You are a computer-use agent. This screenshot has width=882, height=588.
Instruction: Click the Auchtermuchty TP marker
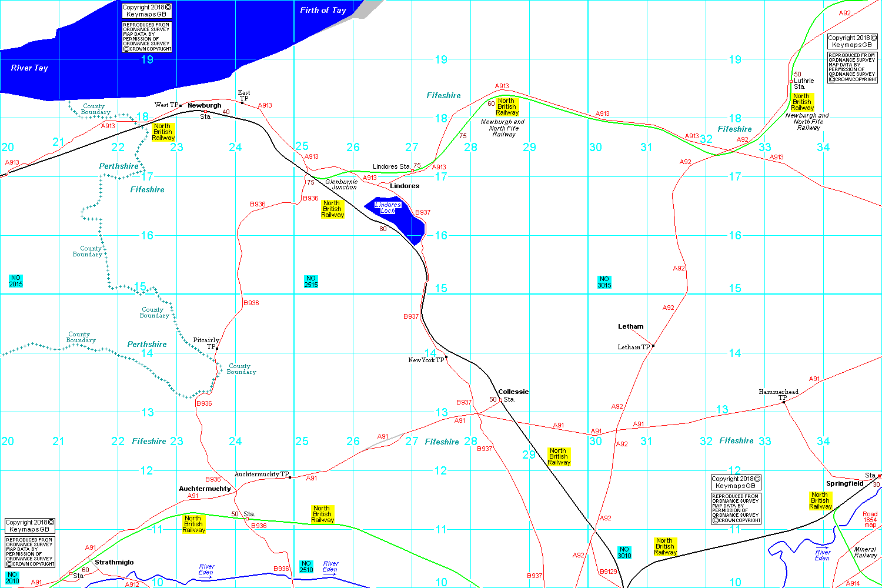point(290,477)
